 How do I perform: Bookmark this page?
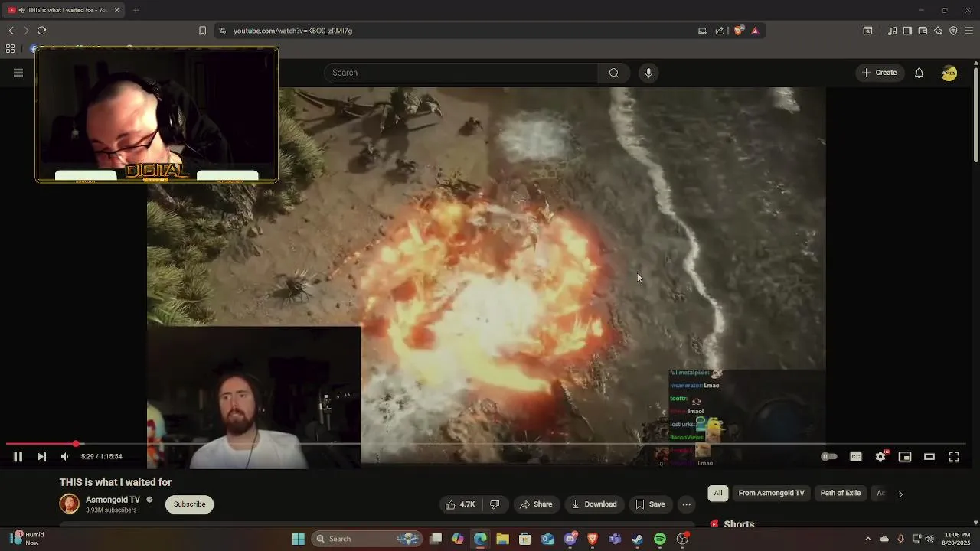pos(202,31)
